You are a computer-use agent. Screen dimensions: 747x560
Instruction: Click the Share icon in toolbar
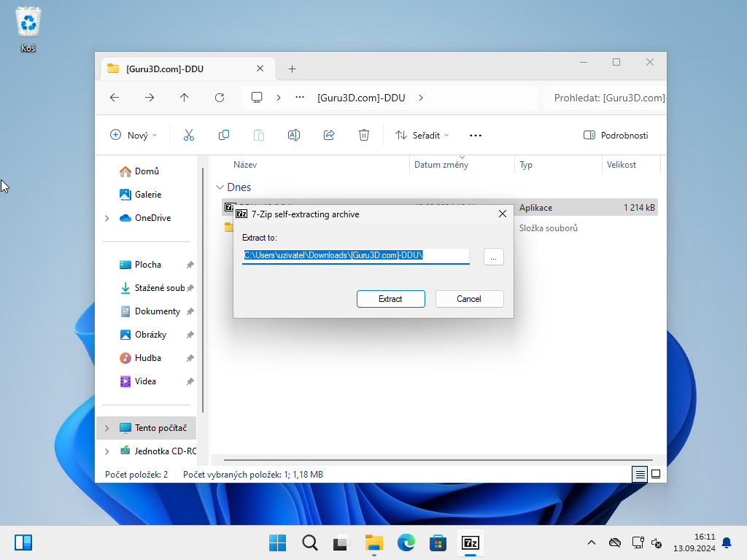(329, 135)
